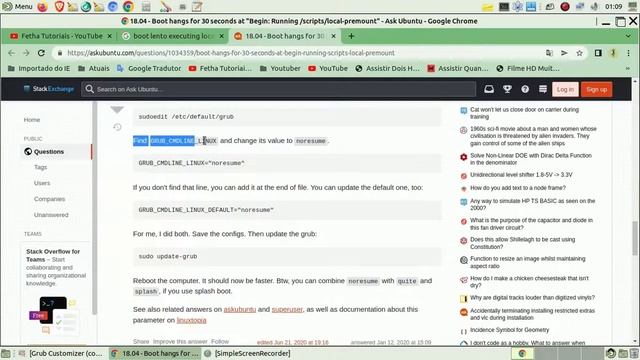Follow the askubuntu link in the answer
The height and width of the screenshot is (360, 640).
(240, 309)
